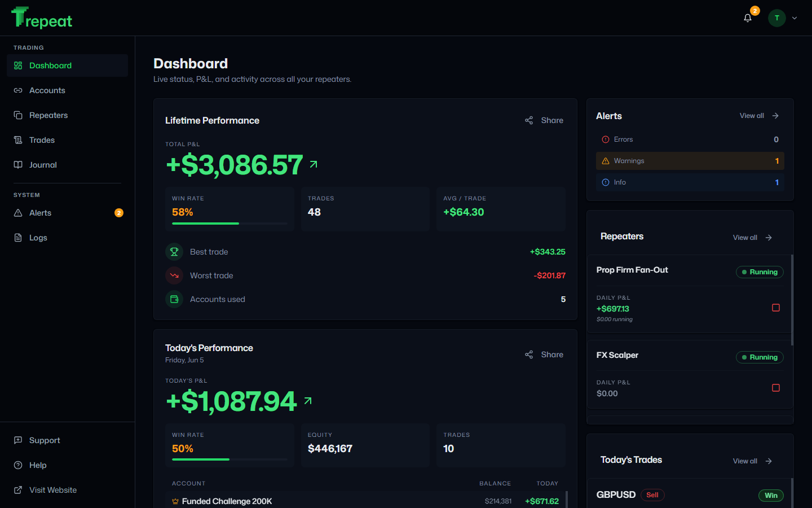Open Help from sidebar
This screenshot has width=812, height=508.
[x=67, y=465]
